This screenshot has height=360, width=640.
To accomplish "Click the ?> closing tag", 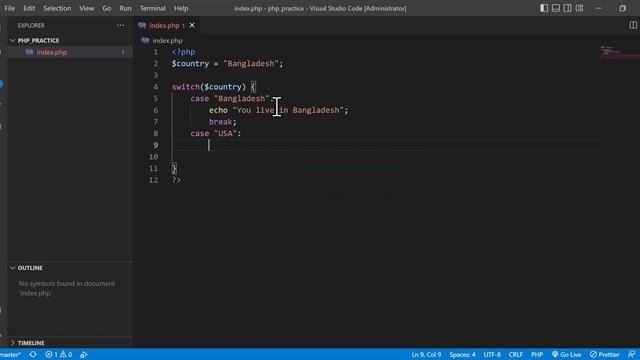I will (x=176, y=180).
